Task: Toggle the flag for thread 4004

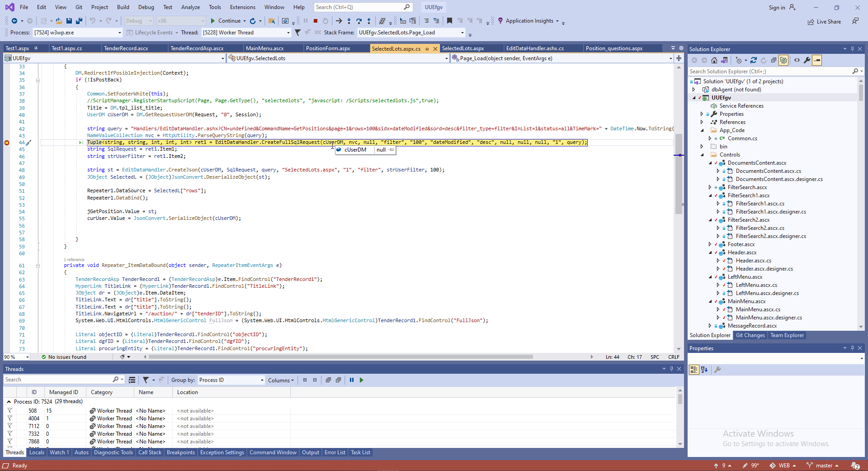Action: 9,419
